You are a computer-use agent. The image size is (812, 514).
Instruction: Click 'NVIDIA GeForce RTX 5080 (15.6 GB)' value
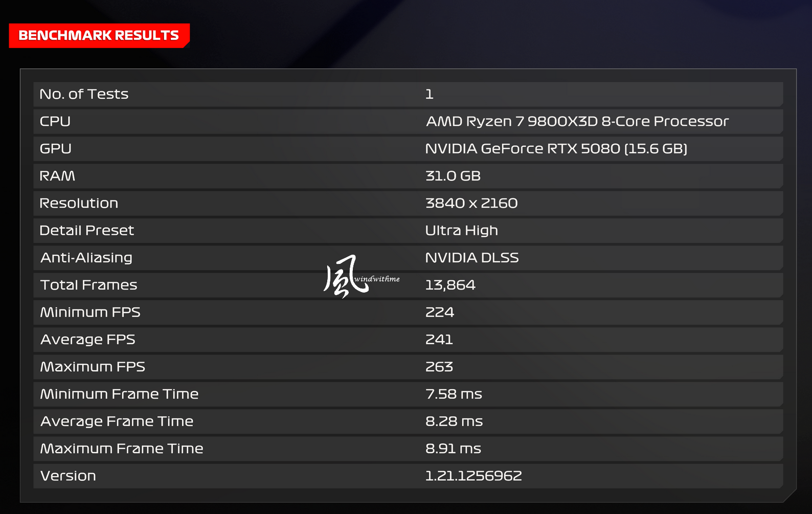tap(556, 148)
